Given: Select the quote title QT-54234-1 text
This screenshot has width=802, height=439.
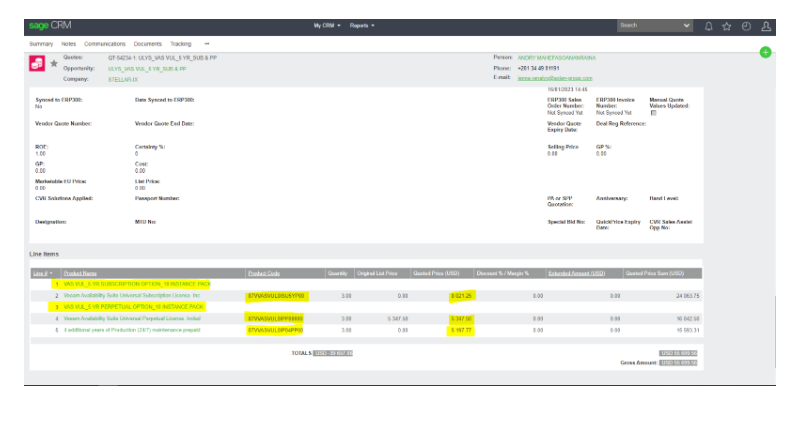Looking at the screenshot, I should pyautogui.click(x=162, y=58).
